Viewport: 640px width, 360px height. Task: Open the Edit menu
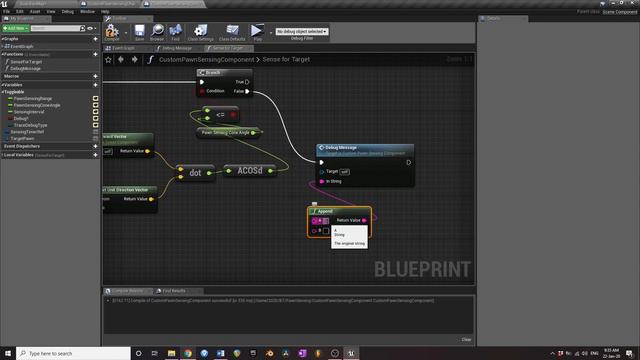20,12
